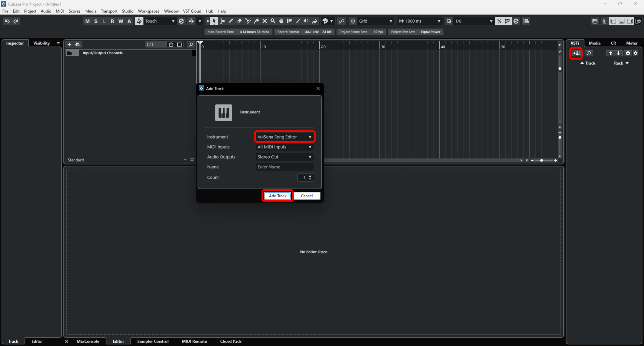Toggle global Read automation R button
The height and width of the screenshot is (346, 644).
point(112,21)
